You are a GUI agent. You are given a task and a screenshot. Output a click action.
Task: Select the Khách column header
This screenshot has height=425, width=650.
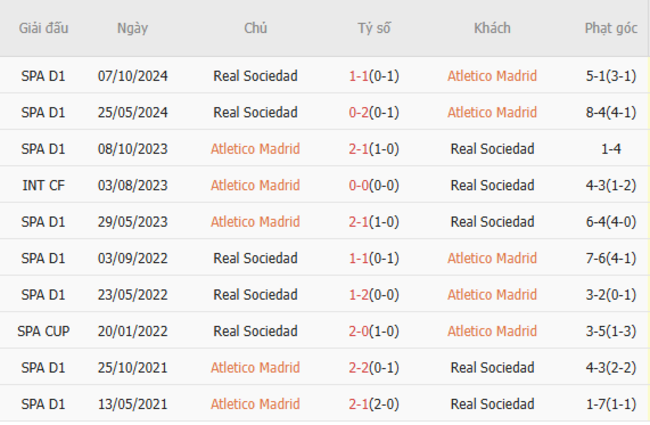[492, 29]
